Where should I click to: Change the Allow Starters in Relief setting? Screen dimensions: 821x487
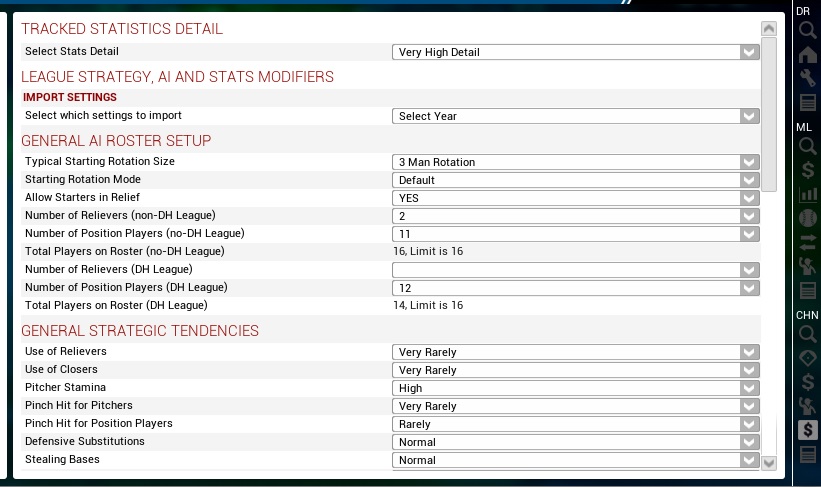click(575, 198)
